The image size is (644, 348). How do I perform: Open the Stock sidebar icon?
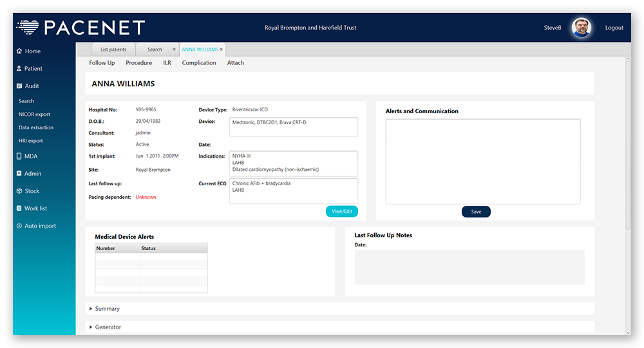point(19,191)
